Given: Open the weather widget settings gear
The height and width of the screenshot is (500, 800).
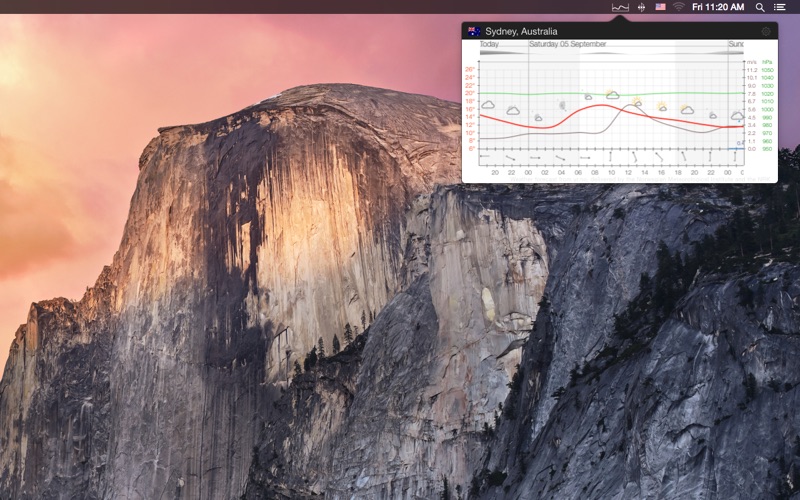Looking at the screenshot, I should 766,31.
